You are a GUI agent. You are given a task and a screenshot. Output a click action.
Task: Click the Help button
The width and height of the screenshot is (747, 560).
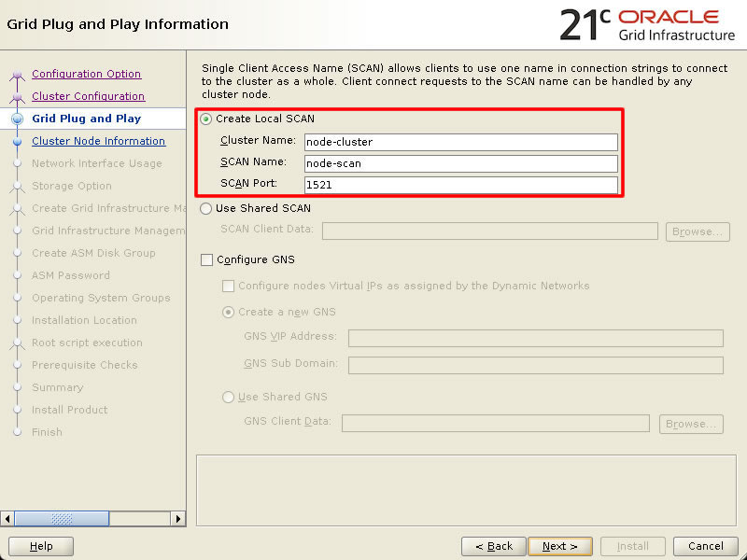coord(41,546)
